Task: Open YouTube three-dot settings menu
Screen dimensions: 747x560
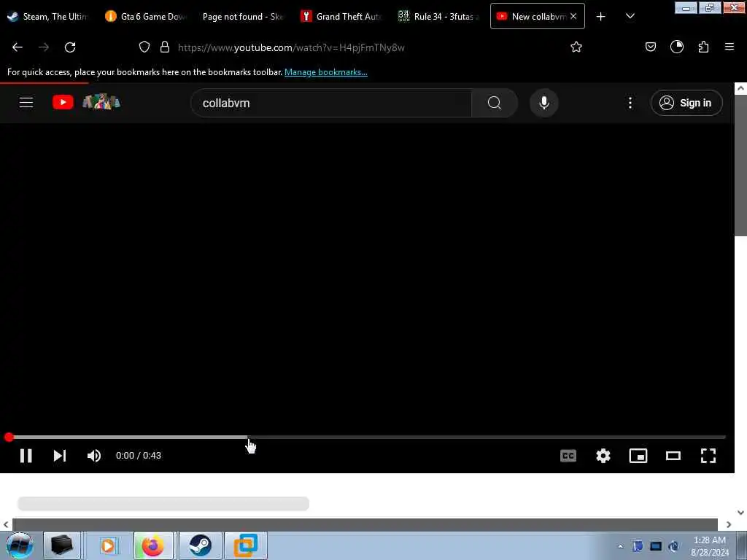Action: pos(630,103)
